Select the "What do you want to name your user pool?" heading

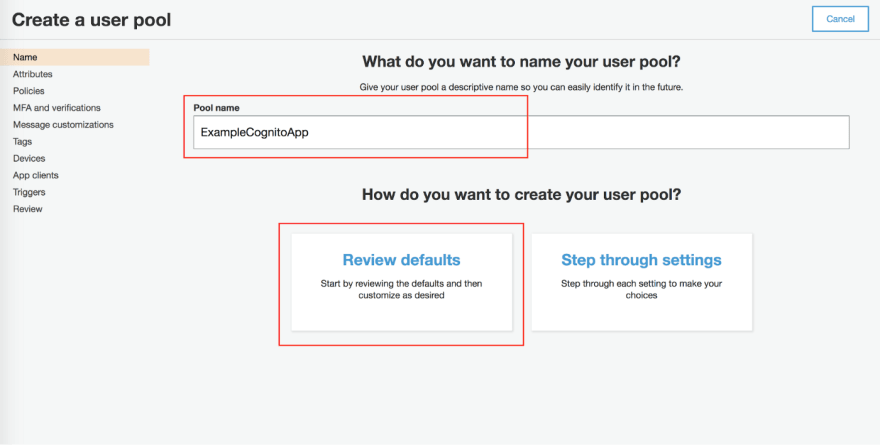pyautogui.click(x=521, y=62)
